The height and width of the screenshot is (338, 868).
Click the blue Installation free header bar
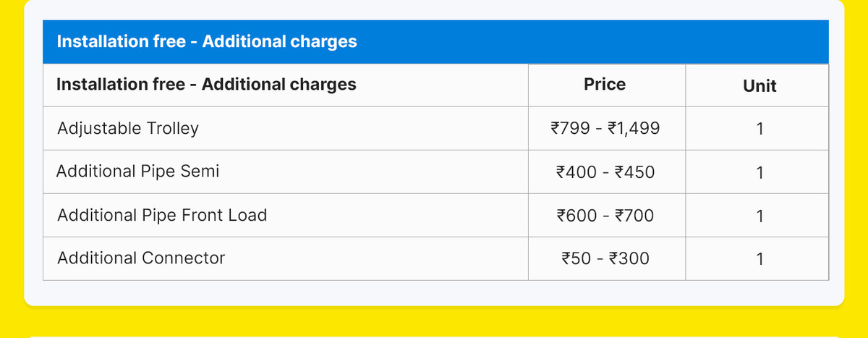tap(435, 42)
